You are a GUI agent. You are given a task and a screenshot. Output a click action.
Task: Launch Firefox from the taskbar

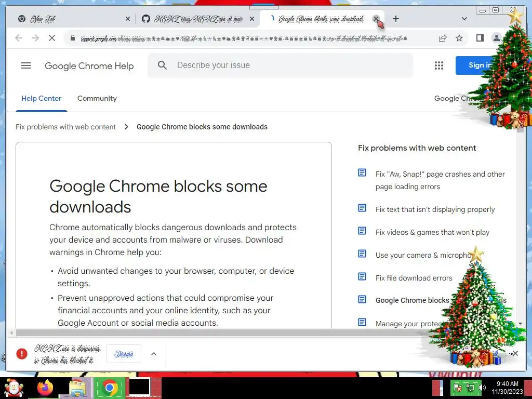(x=45, y=388)
